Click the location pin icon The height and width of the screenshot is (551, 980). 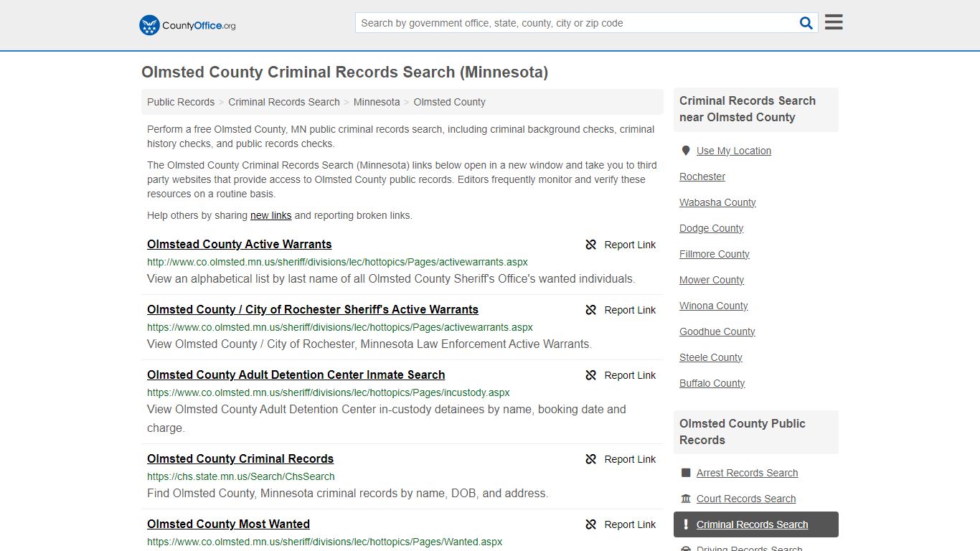tap(686, 151)
